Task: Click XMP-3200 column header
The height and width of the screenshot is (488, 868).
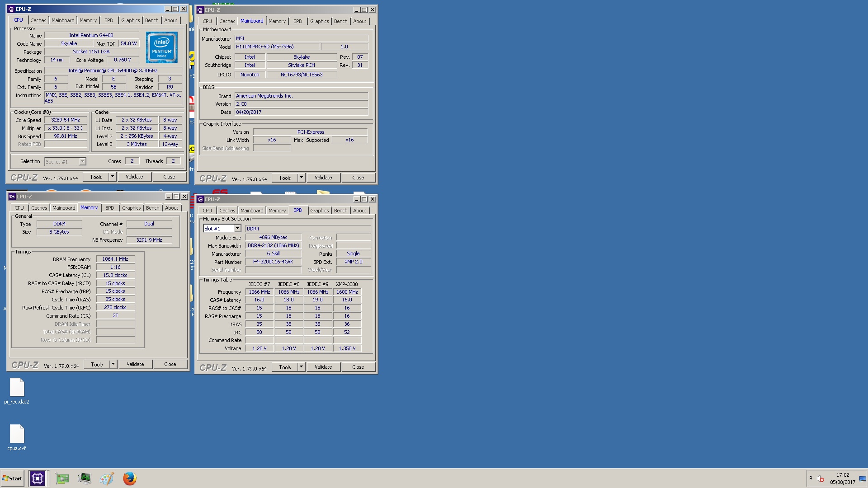Action: 347,284
